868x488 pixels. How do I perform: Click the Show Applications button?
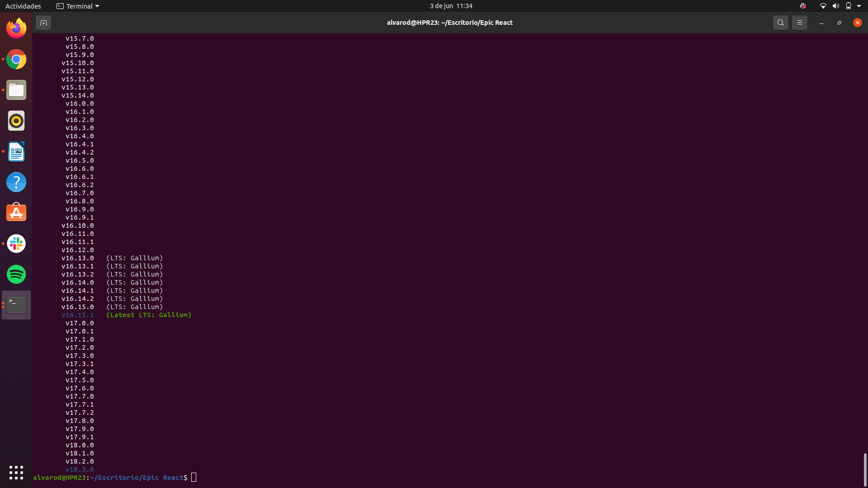[x=16, y=472]
